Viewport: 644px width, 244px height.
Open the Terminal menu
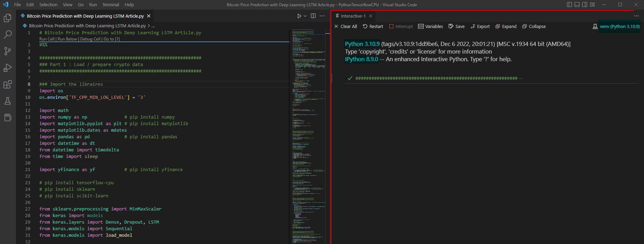click(111, 4)
